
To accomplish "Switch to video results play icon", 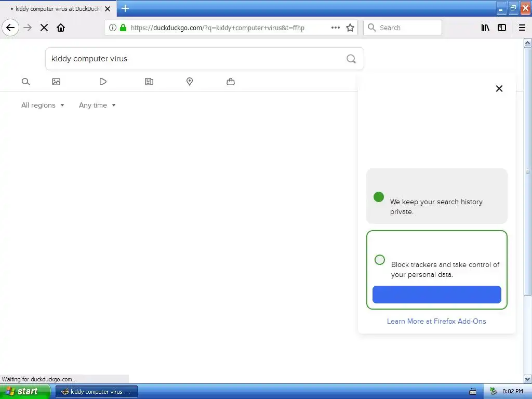I will pos(103,82).
